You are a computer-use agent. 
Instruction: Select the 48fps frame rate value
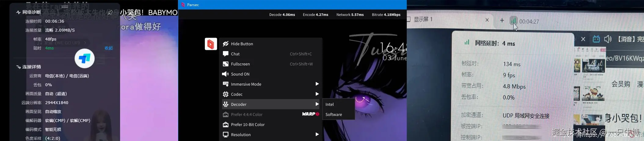(x=51, y=39)
